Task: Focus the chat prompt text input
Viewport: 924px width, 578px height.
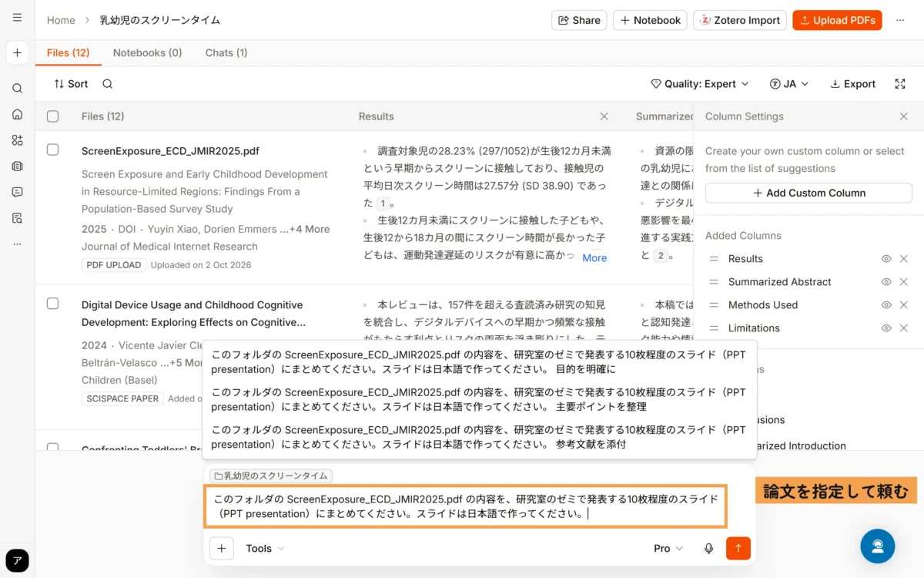Action: 465,506
